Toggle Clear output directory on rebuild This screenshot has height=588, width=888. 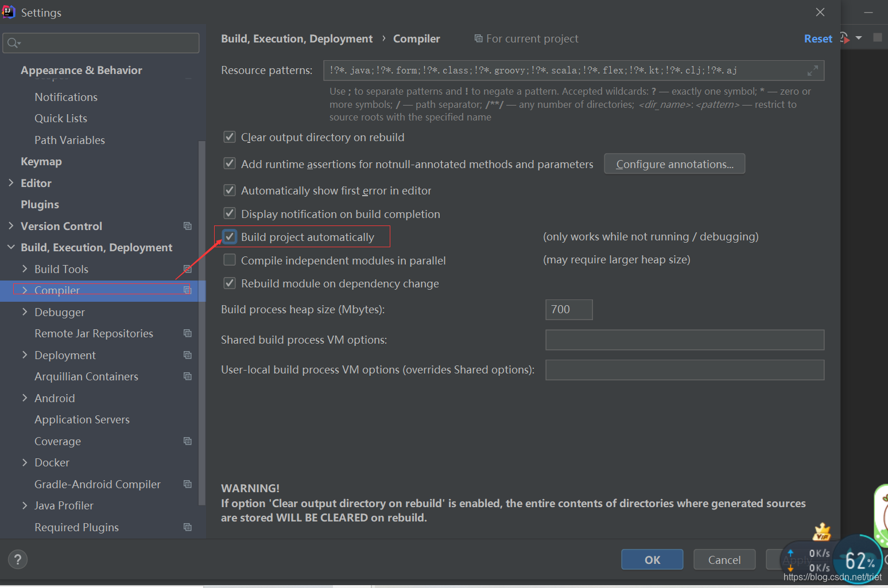tap(230, 137)
